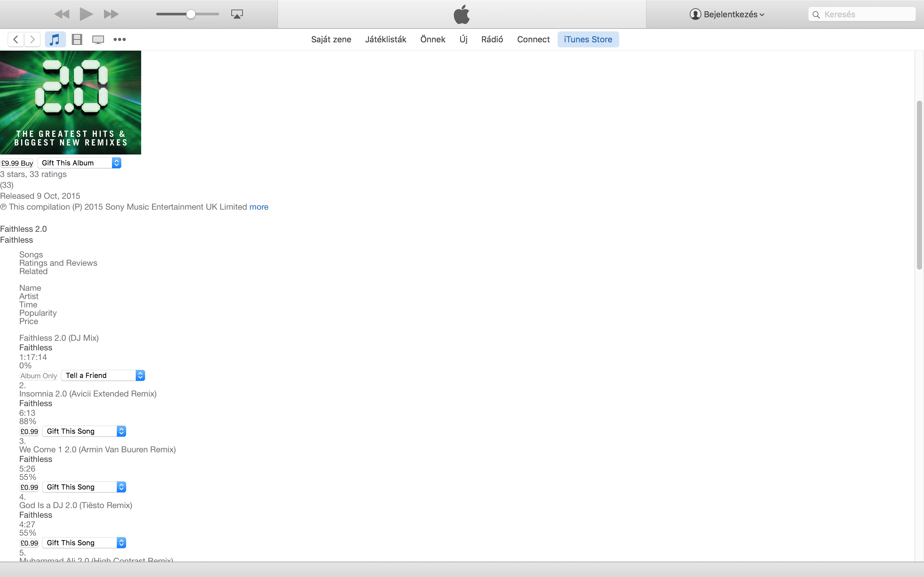Click the Keresés search field
The height and width of the screenshot is (577, 924).
pos(867,14)
